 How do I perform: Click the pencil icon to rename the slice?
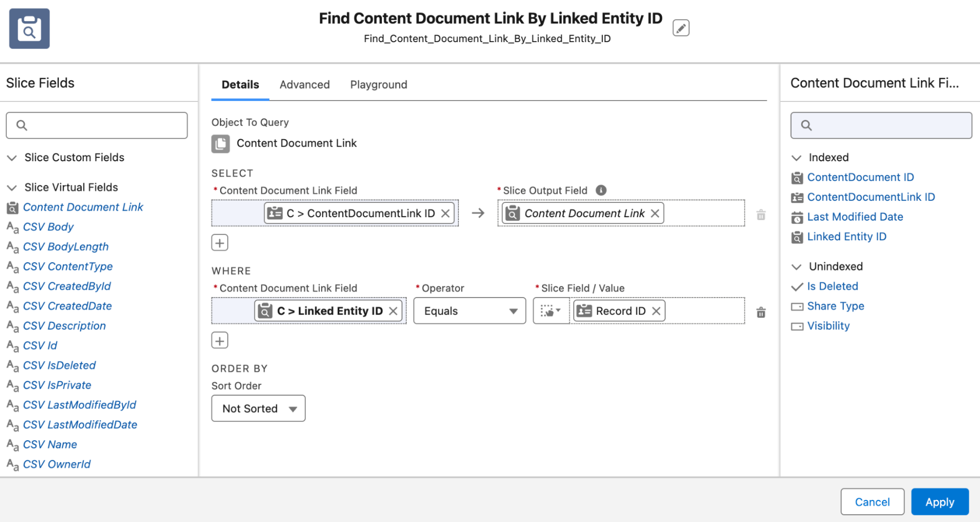tap(681, 28)
